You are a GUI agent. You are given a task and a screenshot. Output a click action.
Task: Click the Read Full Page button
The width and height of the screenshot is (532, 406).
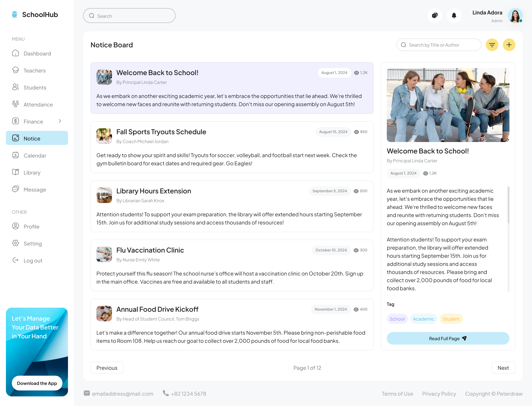[448, 338]
